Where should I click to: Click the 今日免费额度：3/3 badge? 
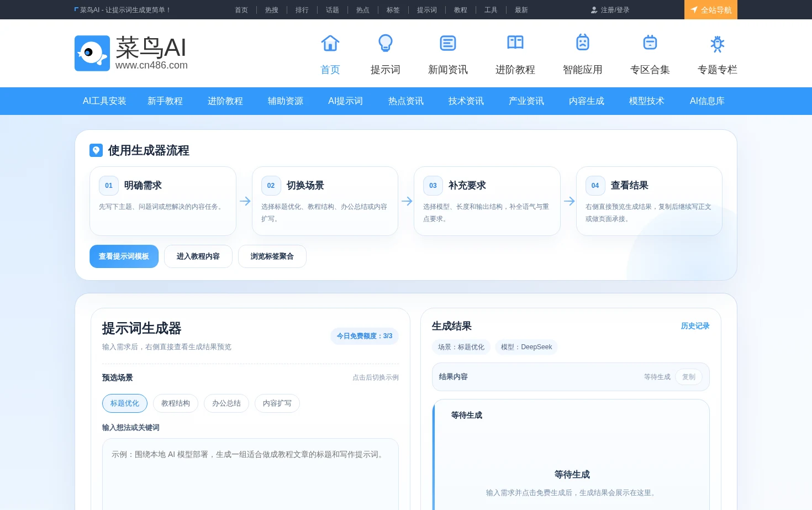[x=365, y=336]
